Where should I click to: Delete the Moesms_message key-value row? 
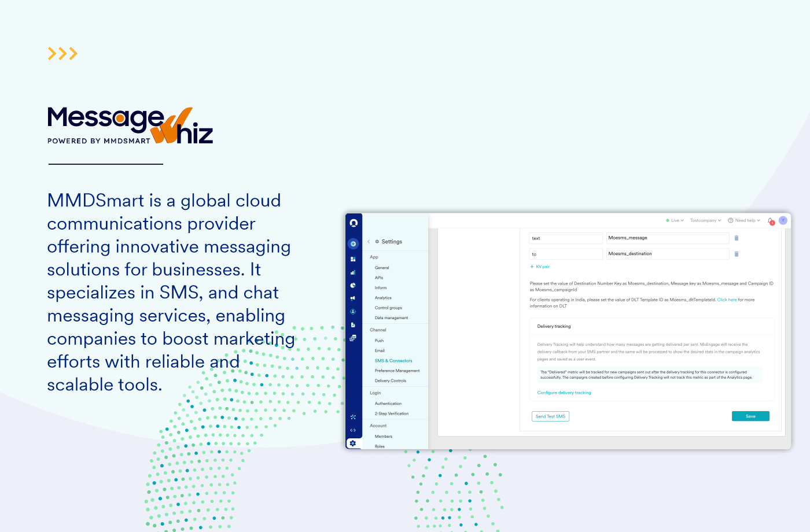737,238
